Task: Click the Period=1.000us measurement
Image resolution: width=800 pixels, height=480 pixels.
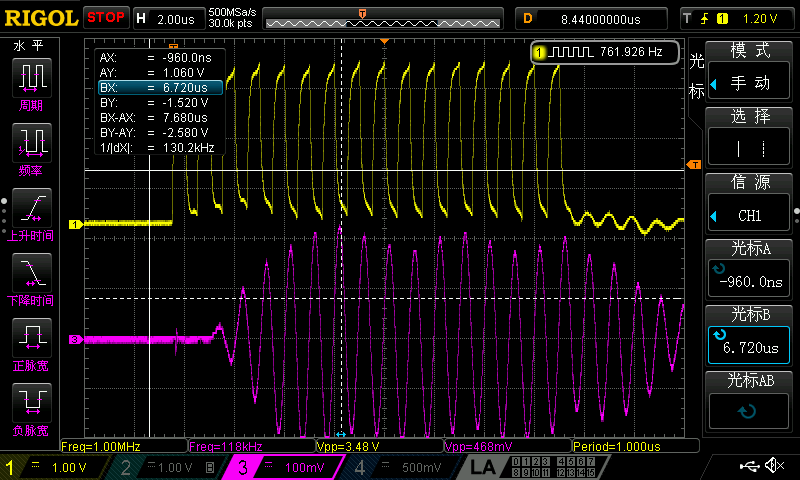Action: pos(616,447)
